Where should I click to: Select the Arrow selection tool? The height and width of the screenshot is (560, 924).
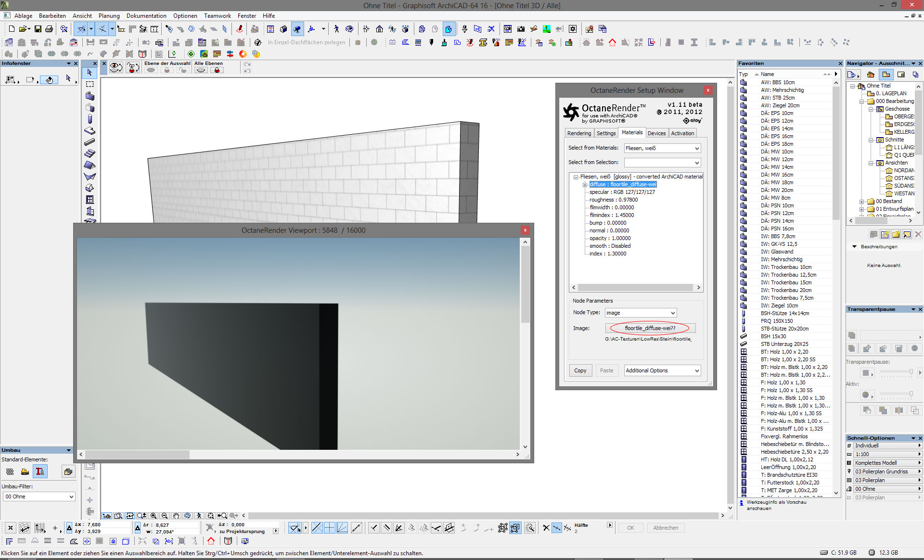pyautogui.click(x=90, y=72)
